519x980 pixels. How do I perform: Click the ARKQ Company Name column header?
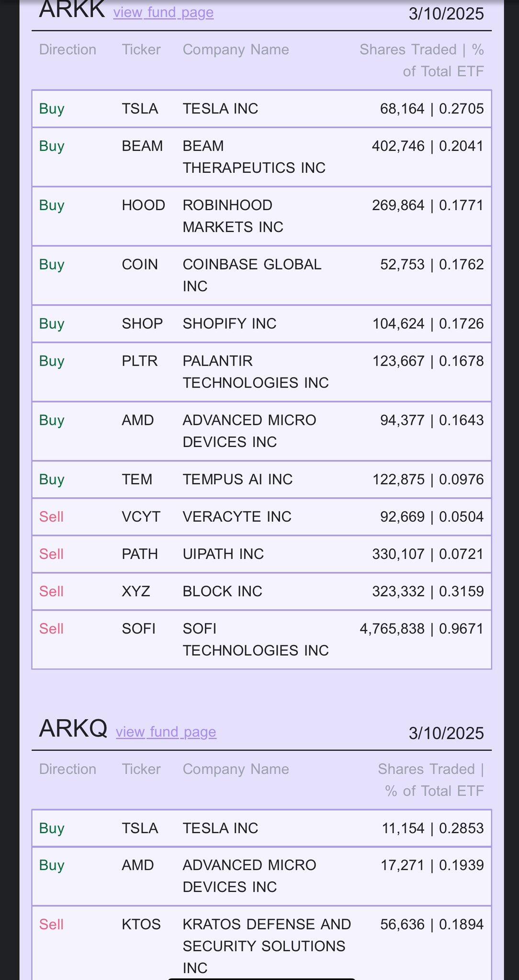(x=236, y=769)
